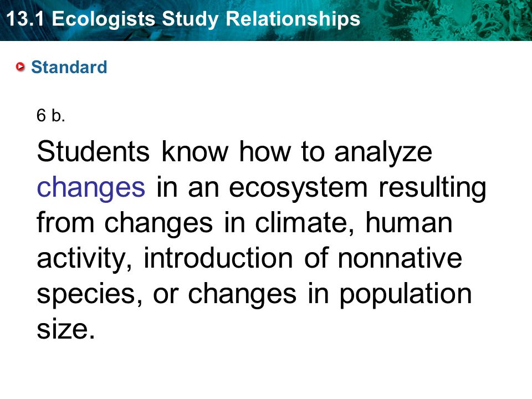Click the word 'resulting' in the second line
This screenshot has height=399, width=532.
tap(432, 187)
